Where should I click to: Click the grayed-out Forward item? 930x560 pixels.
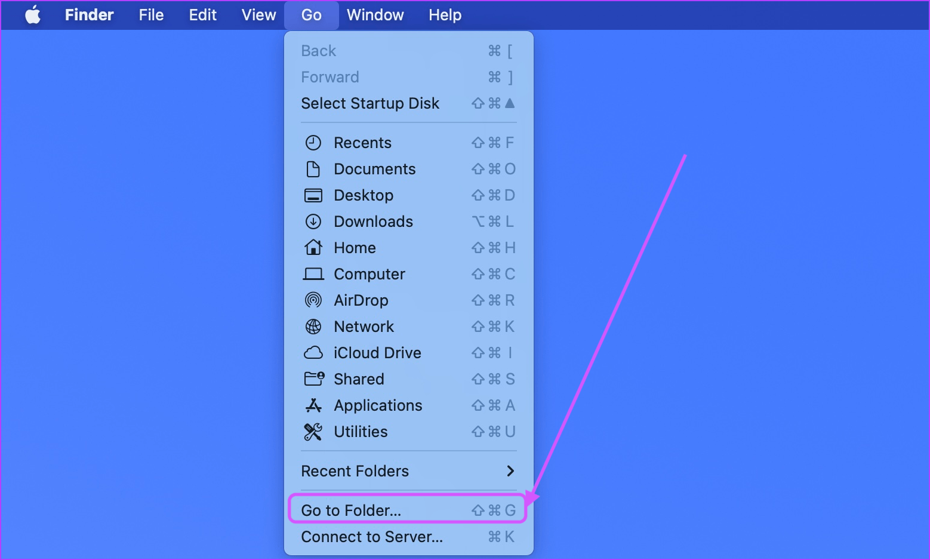point(408,77)
